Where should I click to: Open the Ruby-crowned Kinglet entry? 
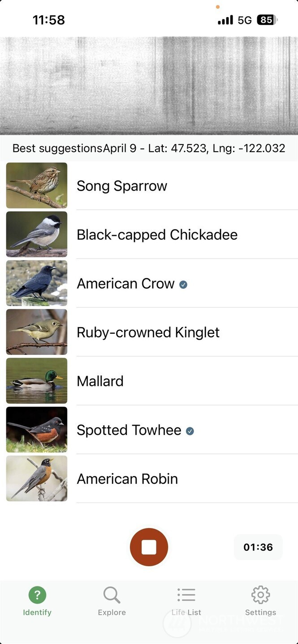148,332
